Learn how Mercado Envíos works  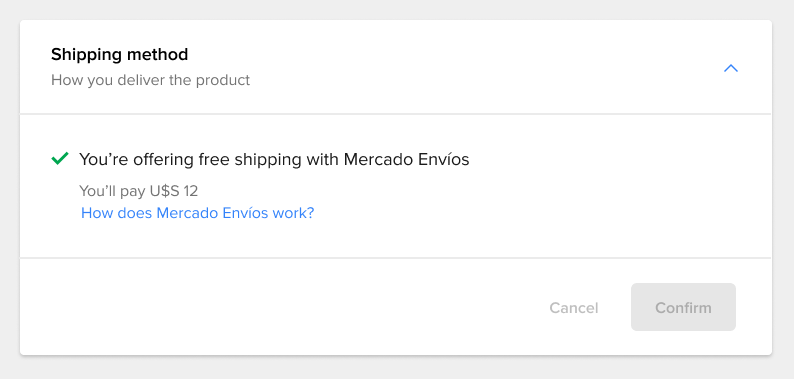[197, 213]
